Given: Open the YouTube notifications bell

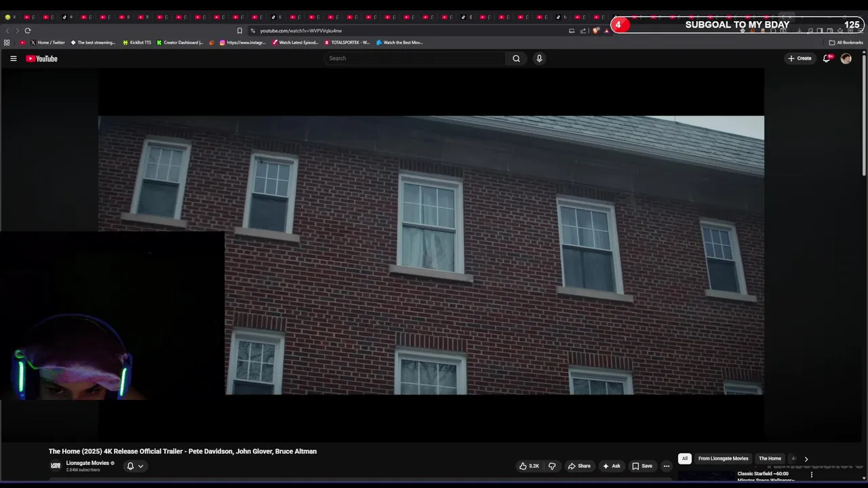Looking at the screenshot, I should [827, 58].
